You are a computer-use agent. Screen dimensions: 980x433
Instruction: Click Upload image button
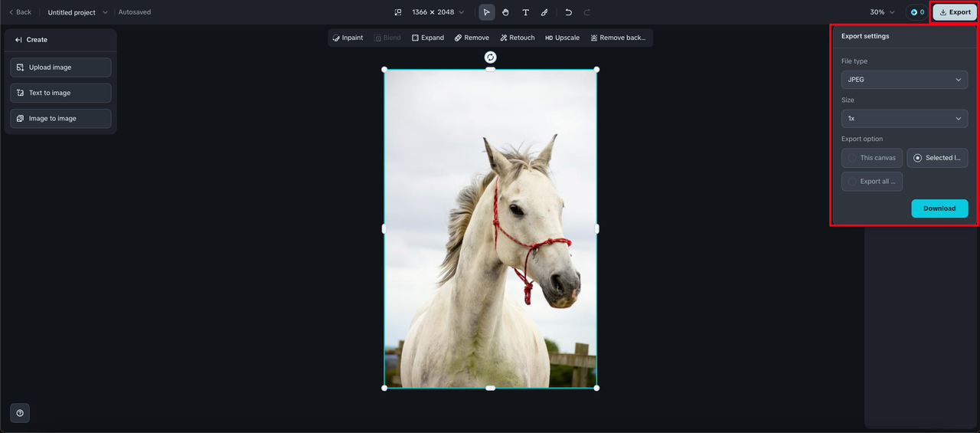[60, 67]
